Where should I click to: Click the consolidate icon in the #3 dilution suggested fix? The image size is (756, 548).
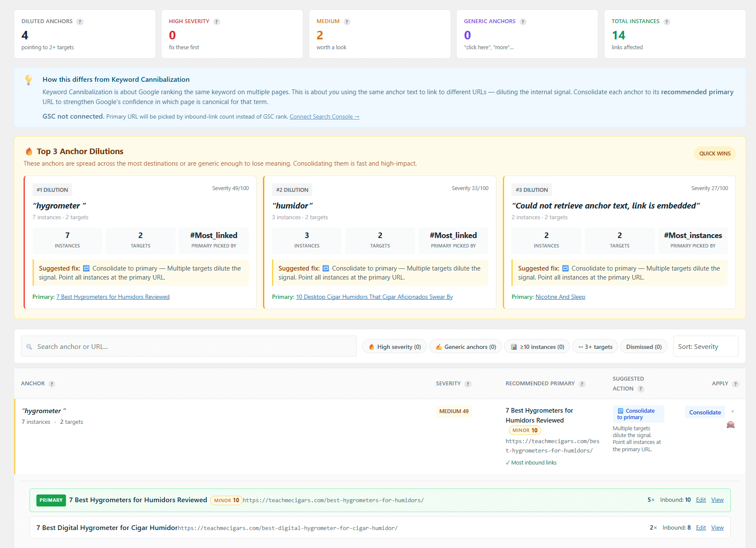(x=565, y=268)
